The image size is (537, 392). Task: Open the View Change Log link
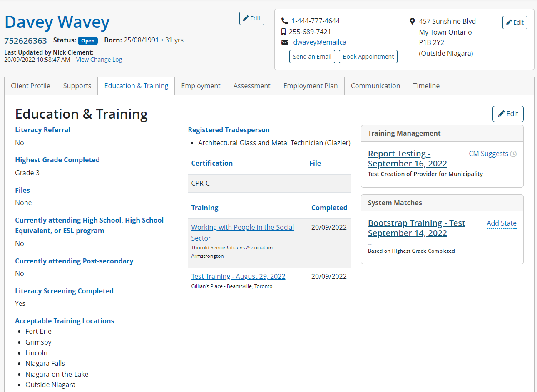(x=99, y=60)
